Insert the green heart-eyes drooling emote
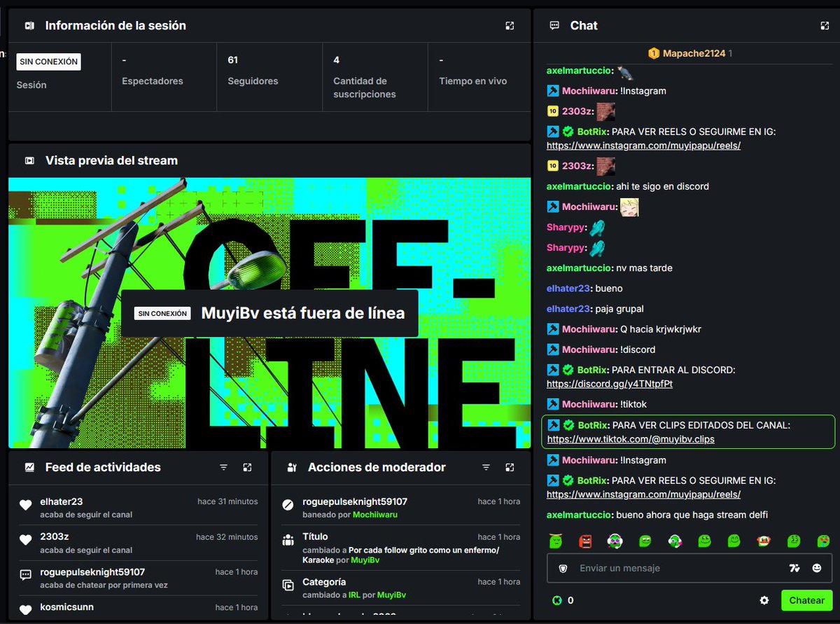Viewport: 840px width, 624px height. click(823, 541)
